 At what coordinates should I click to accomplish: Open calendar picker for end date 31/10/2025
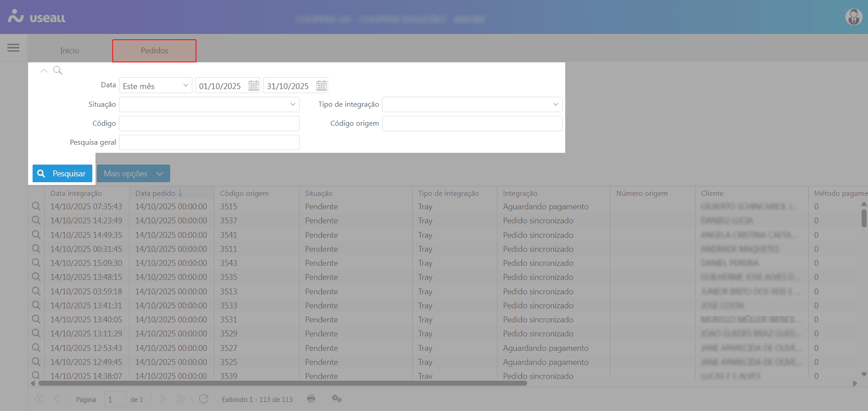pos(321,85)
